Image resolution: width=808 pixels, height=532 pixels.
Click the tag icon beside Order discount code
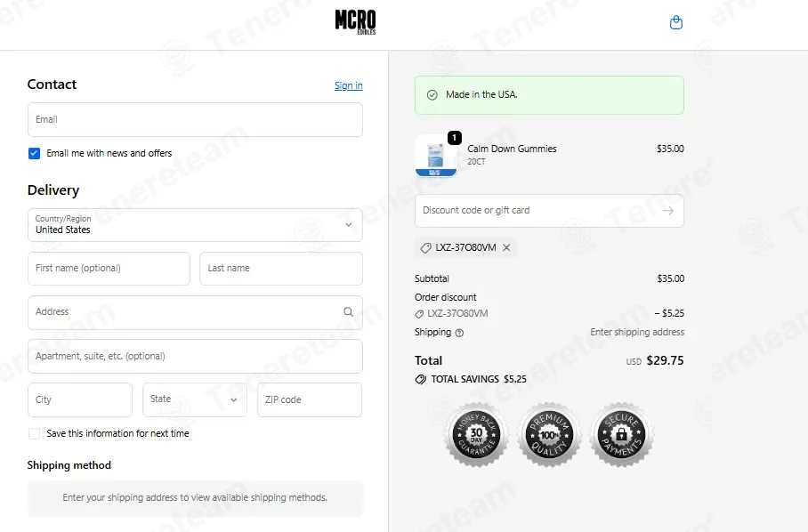point(419,314)
